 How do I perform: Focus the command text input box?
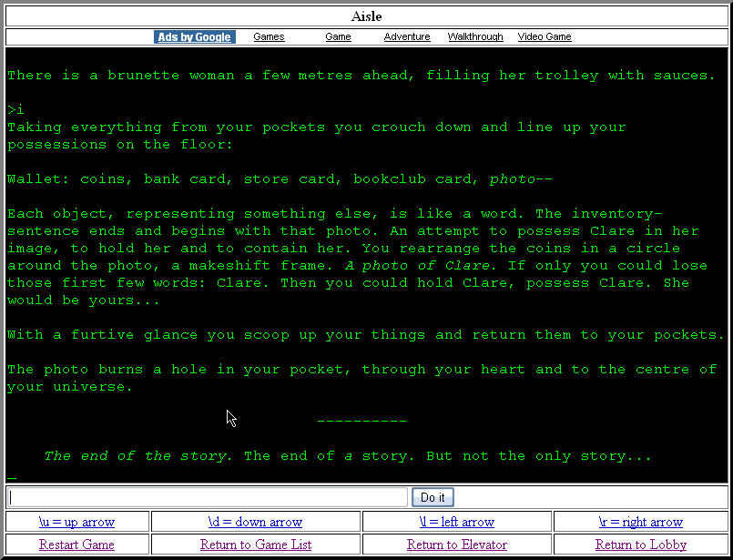208,497
